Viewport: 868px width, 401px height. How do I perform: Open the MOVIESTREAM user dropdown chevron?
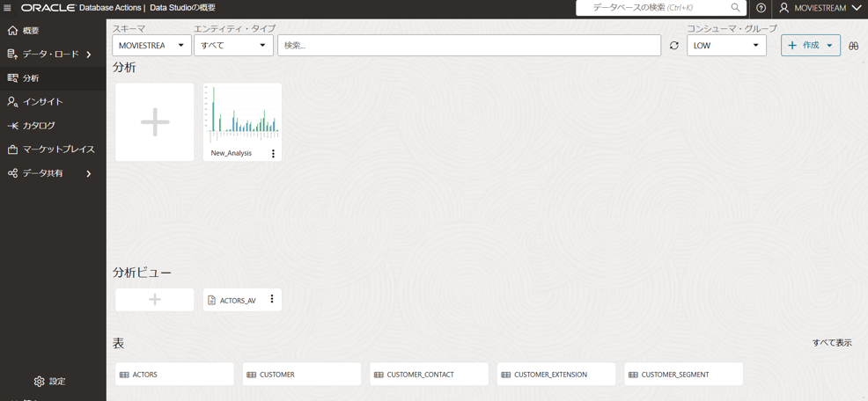click(856, 8)
